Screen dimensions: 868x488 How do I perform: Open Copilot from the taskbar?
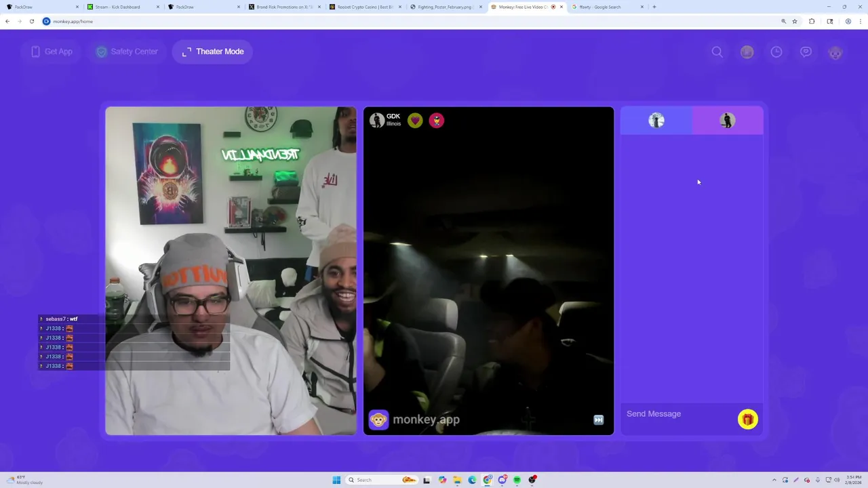pos(442,480)
